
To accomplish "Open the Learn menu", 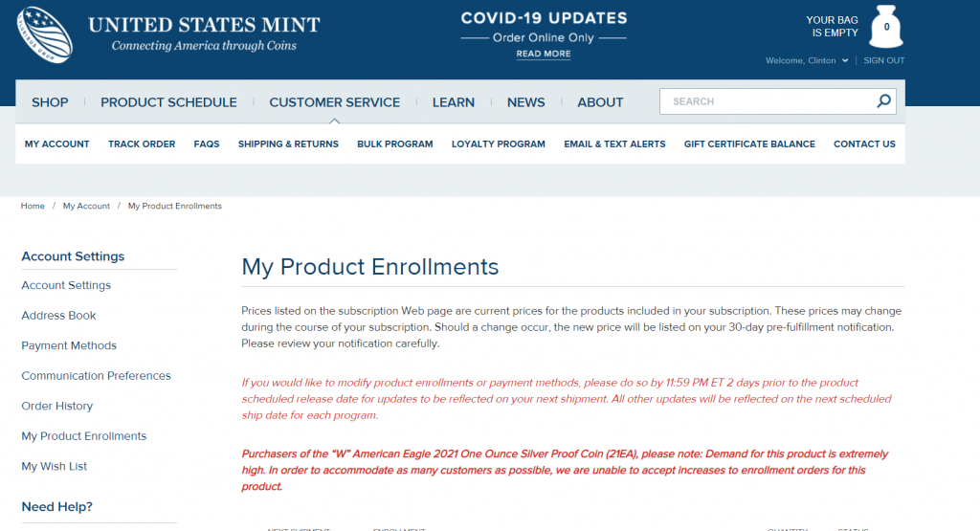I will [453, 102].
